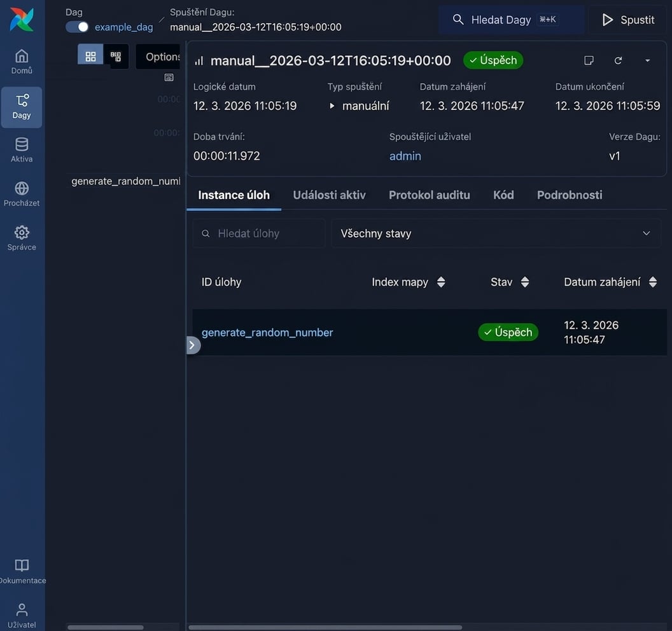Click the ID úlohy column header
672x631 pixels.
221,282
